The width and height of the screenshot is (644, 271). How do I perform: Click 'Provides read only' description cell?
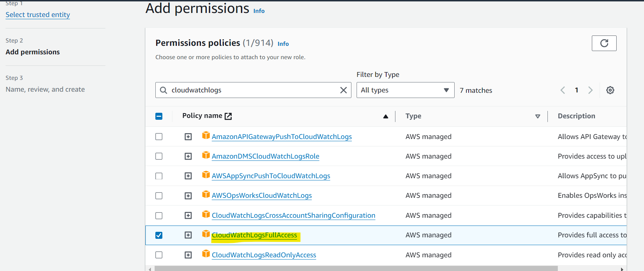(x=592, y=255)
